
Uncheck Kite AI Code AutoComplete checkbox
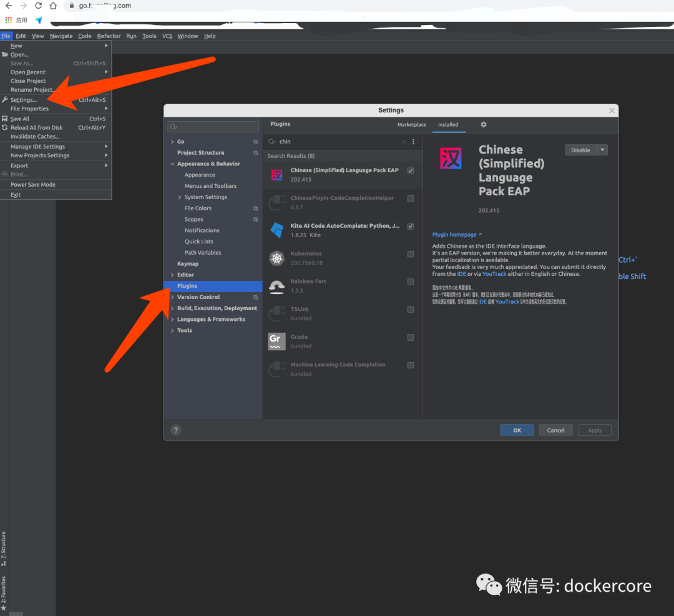pyautogui.click(x=411, y=226)
